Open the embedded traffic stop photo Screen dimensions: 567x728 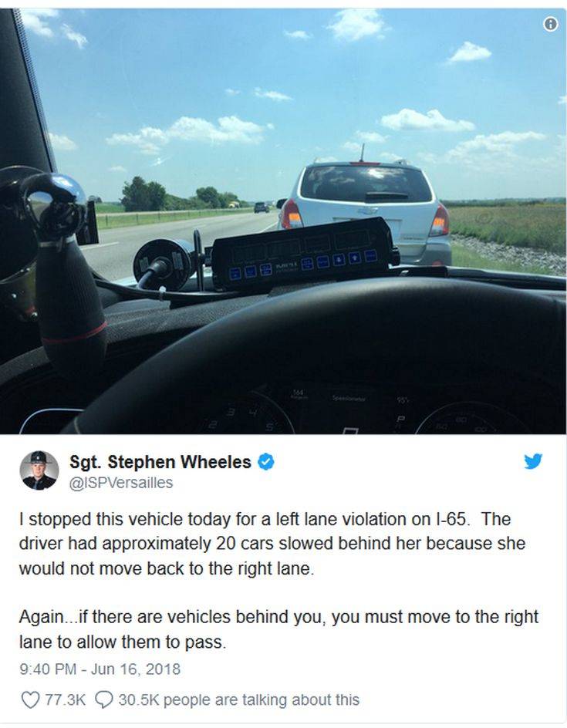pyautogui.click(x=283, y=221)
